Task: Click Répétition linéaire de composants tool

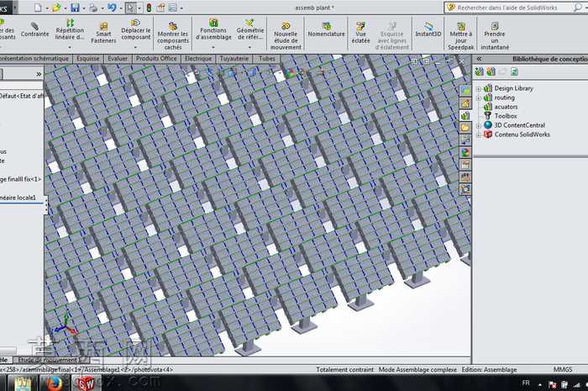Action: [70, 29]
